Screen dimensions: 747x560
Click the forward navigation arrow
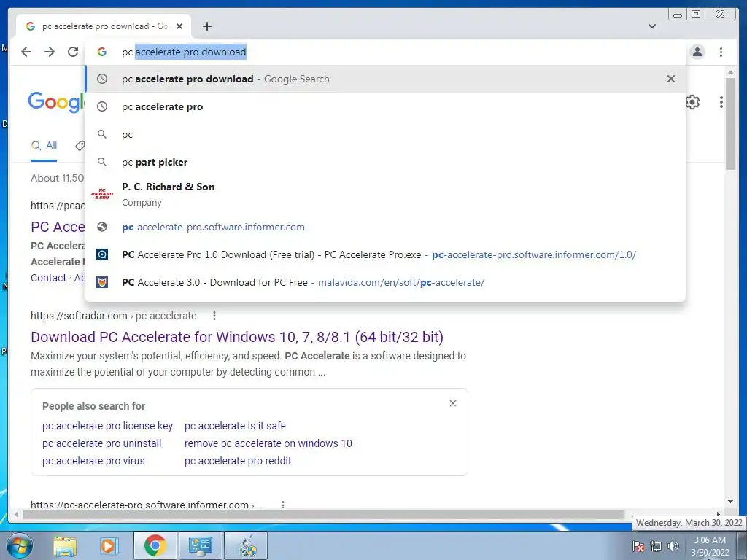click(50, 52)
